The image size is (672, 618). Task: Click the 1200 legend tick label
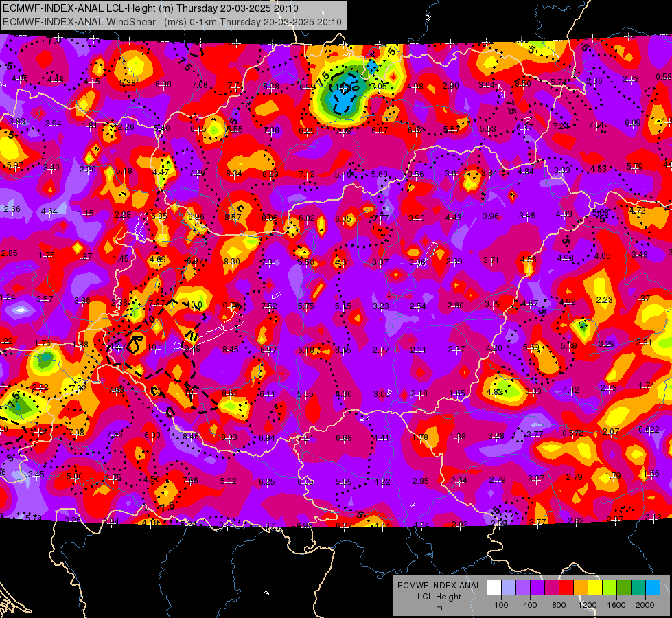click(588, 605)
